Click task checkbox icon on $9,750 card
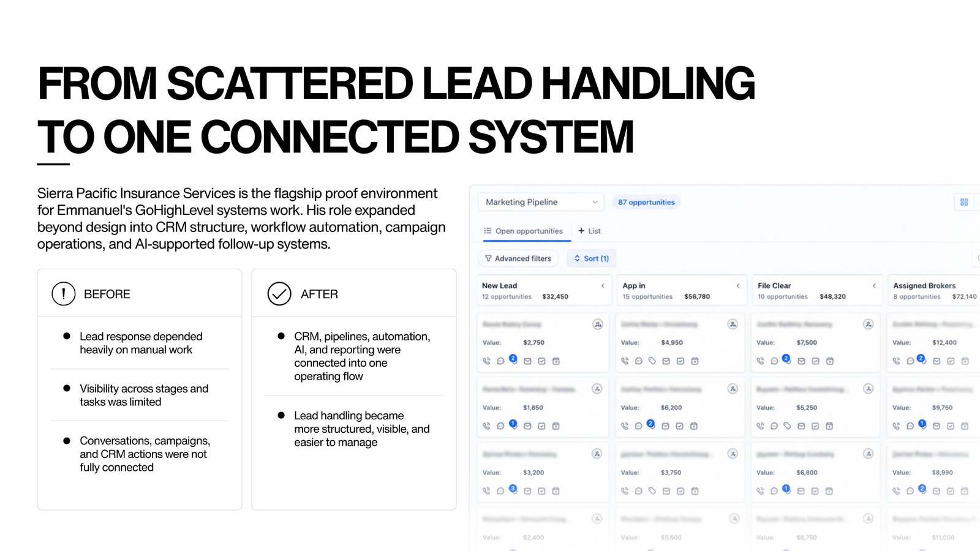The image size is (980, 551). tap(951, 426)
